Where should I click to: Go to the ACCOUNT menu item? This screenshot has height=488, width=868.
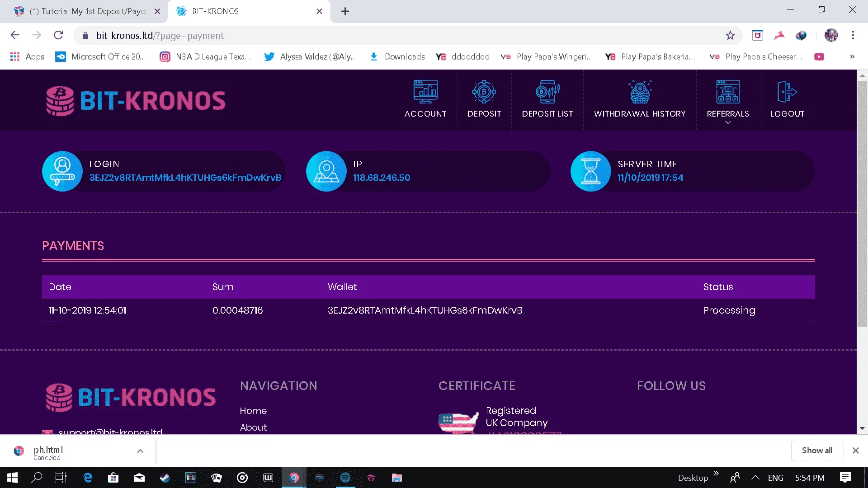425,114
